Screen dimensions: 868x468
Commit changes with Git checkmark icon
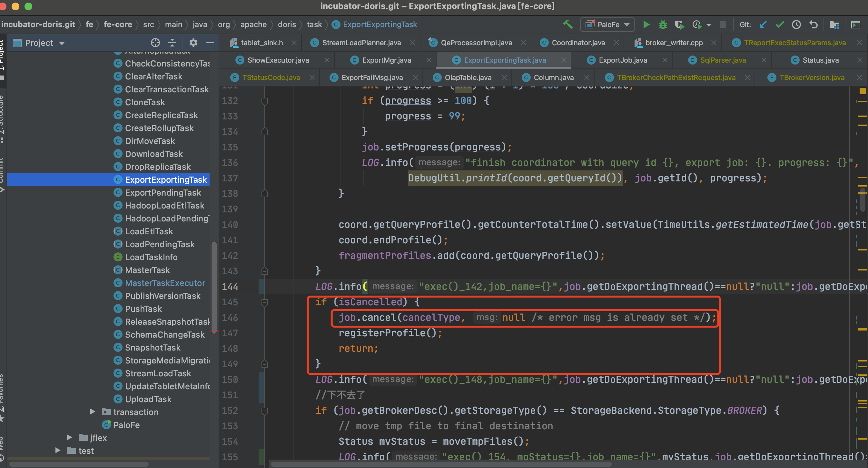780,25
